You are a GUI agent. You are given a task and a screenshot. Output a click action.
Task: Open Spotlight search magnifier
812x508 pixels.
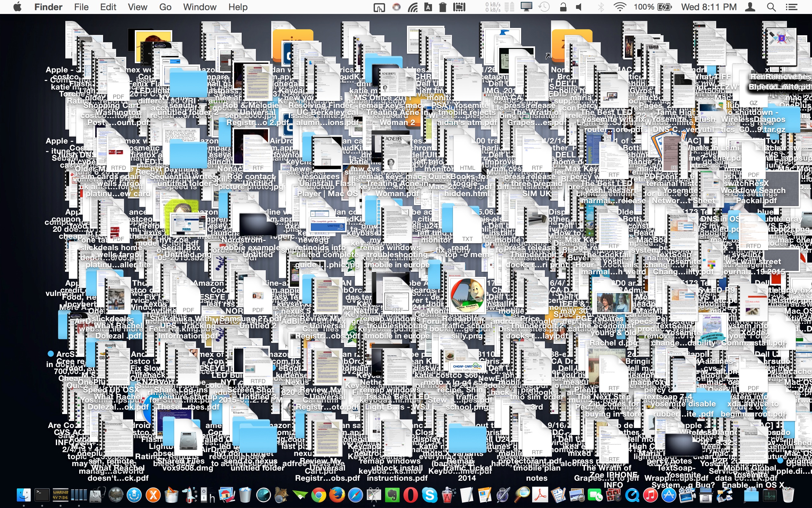click(x=771, y=7)
